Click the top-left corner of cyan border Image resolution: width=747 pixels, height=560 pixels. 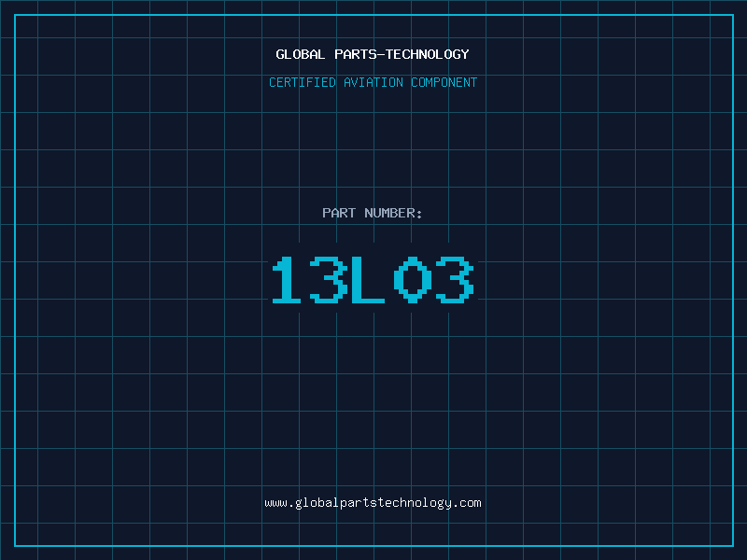(x=15, y=15)
